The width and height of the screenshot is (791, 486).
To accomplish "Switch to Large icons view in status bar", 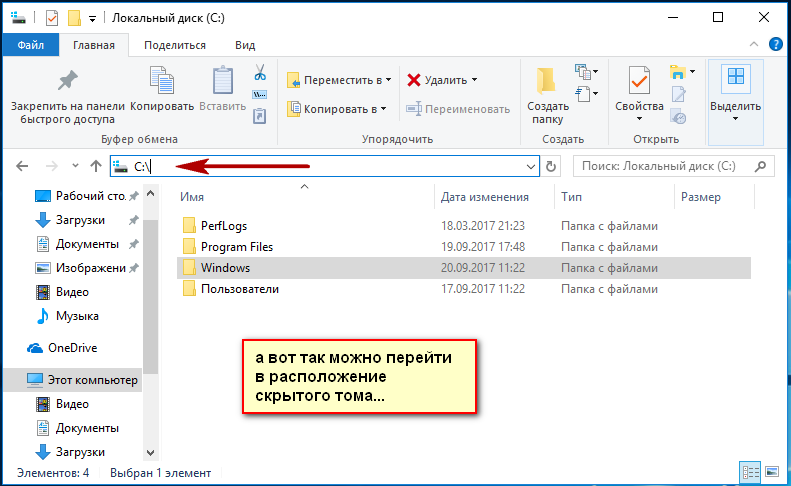I will coord(772,472).
